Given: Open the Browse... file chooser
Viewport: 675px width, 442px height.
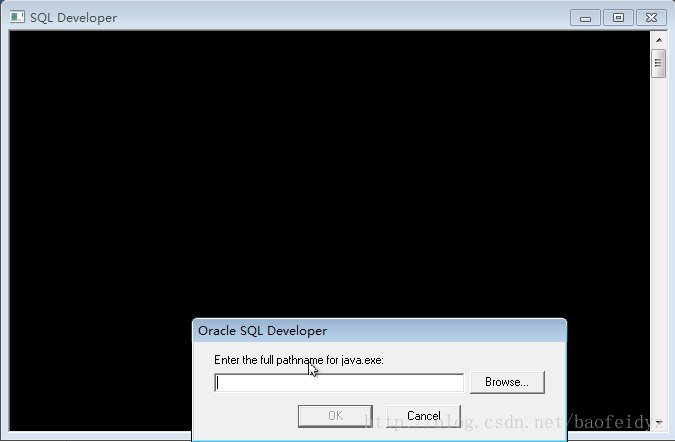Looking at the screenshot, I should (x=507, y=382).
